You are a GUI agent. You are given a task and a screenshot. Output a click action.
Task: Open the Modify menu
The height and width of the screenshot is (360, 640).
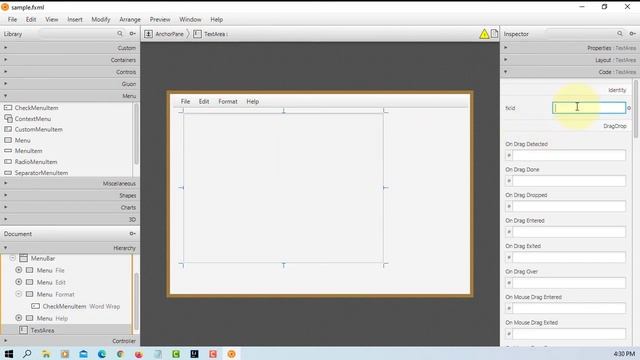coord(101,19)
